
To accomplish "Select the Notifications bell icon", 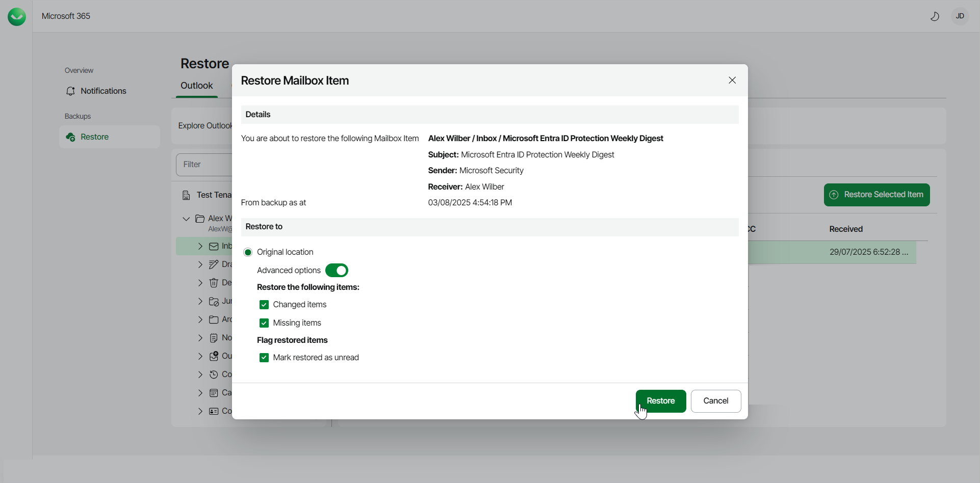I will pos(71,91).
